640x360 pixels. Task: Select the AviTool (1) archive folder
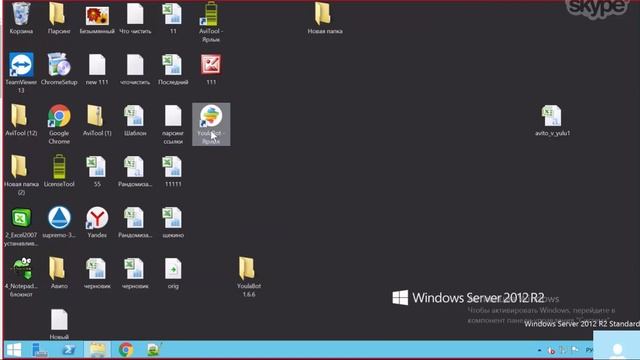[97, 120]
